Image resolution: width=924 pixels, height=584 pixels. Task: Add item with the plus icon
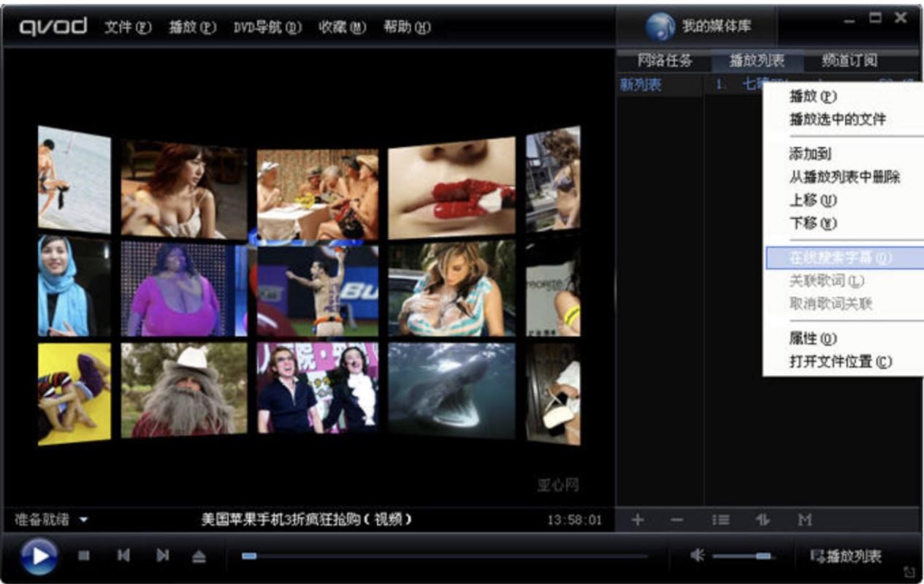point(638,520)
